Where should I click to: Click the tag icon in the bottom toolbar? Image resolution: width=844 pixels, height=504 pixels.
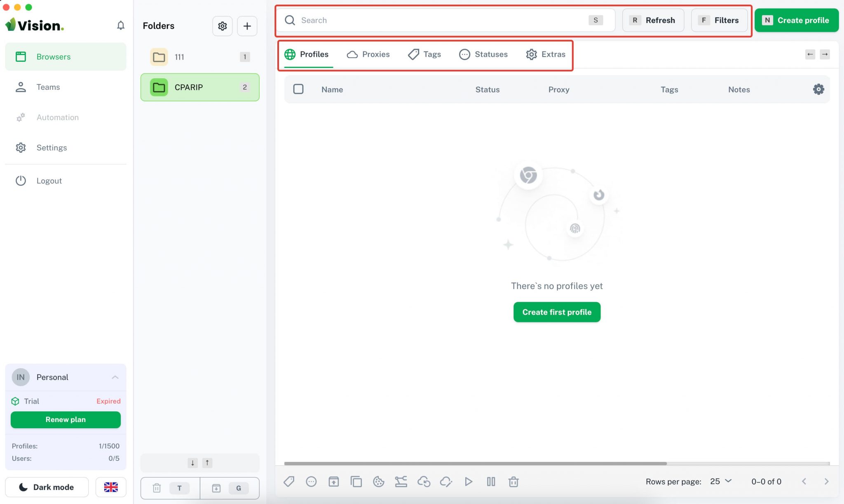289,481
